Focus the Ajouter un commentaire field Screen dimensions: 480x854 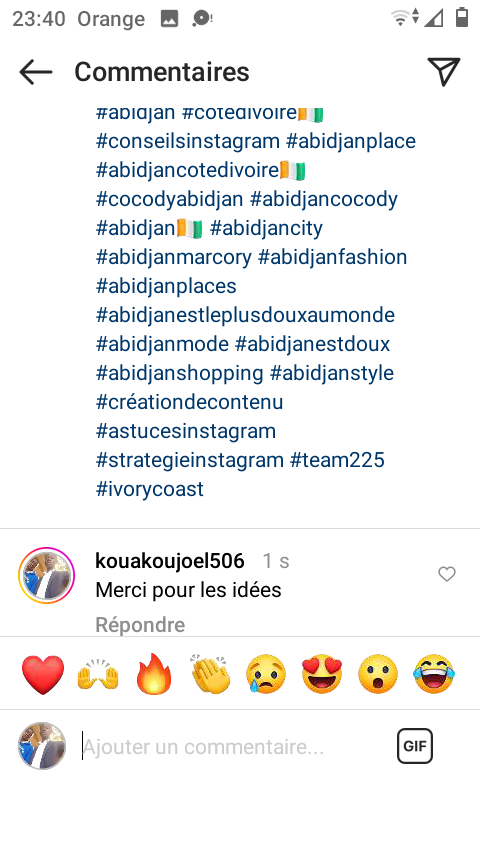(234, 746)
